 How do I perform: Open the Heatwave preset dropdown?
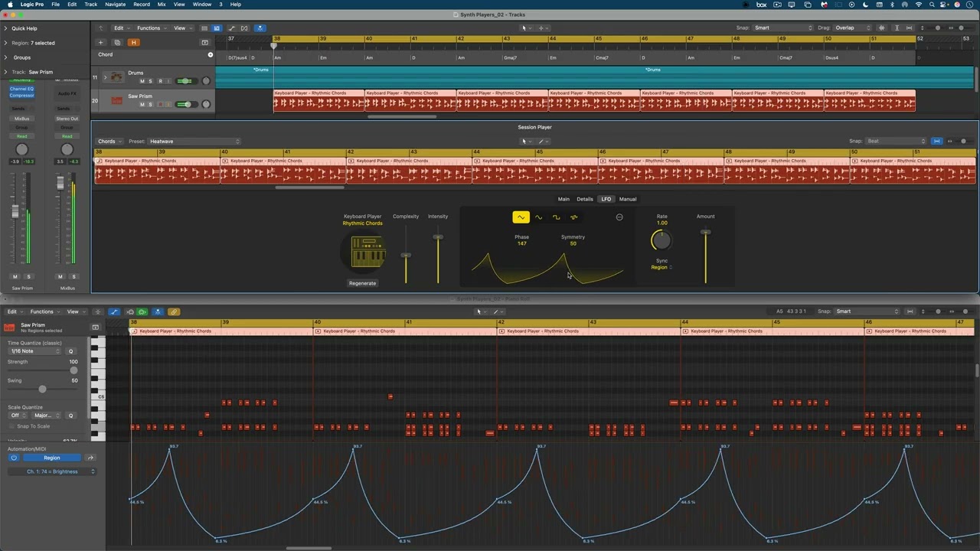[x=194, y=141]
